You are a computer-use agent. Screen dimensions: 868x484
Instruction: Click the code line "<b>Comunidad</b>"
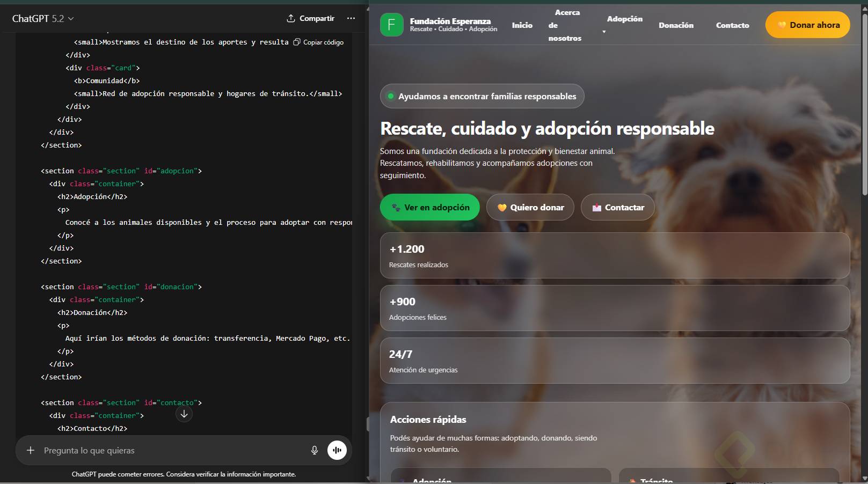(107, 80)
